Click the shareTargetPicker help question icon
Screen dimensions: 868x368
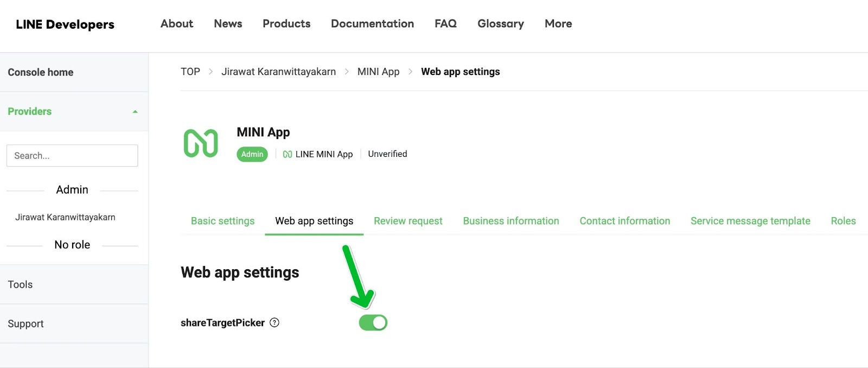[275, 322]
